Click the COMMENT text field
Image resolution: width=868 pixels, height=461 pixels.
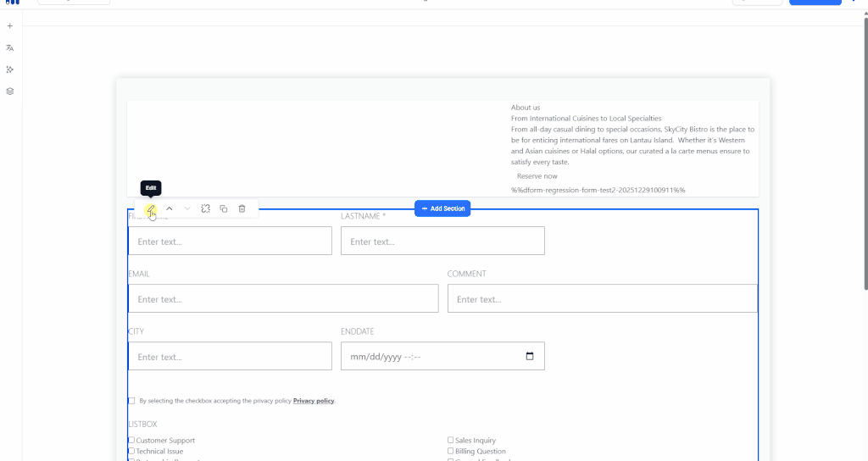603,298
